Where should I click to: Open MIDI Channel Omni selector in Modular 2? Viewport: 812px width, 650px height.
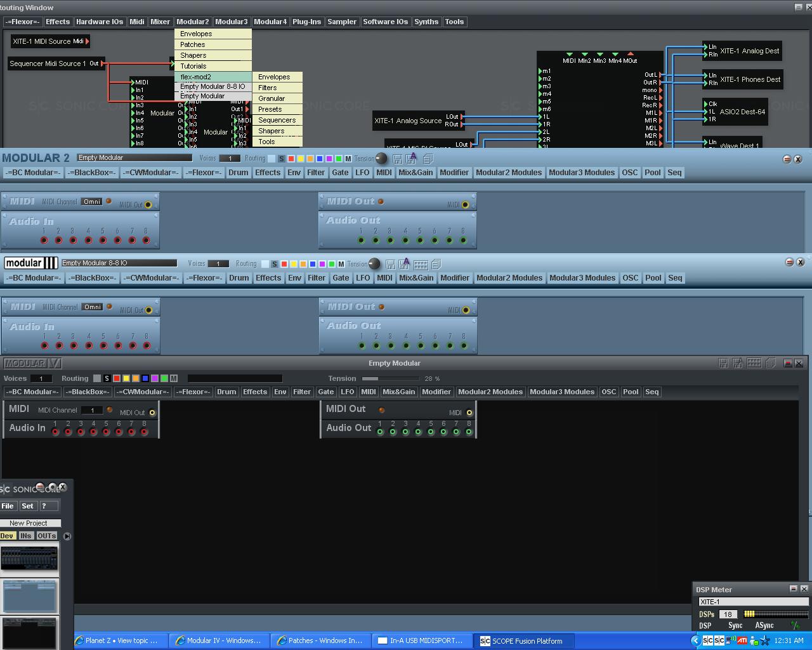(x=92, y=202)
